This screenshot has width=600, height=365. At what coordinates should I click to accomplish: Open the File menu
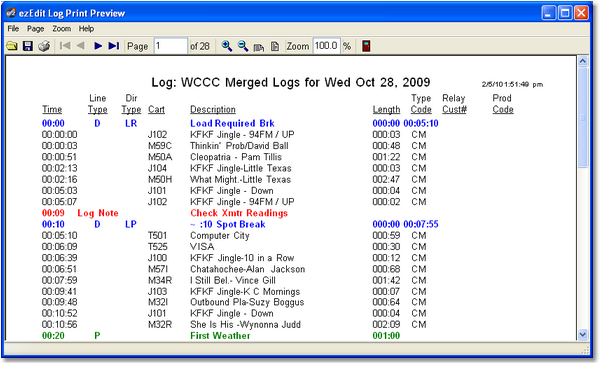click(13, 29)
